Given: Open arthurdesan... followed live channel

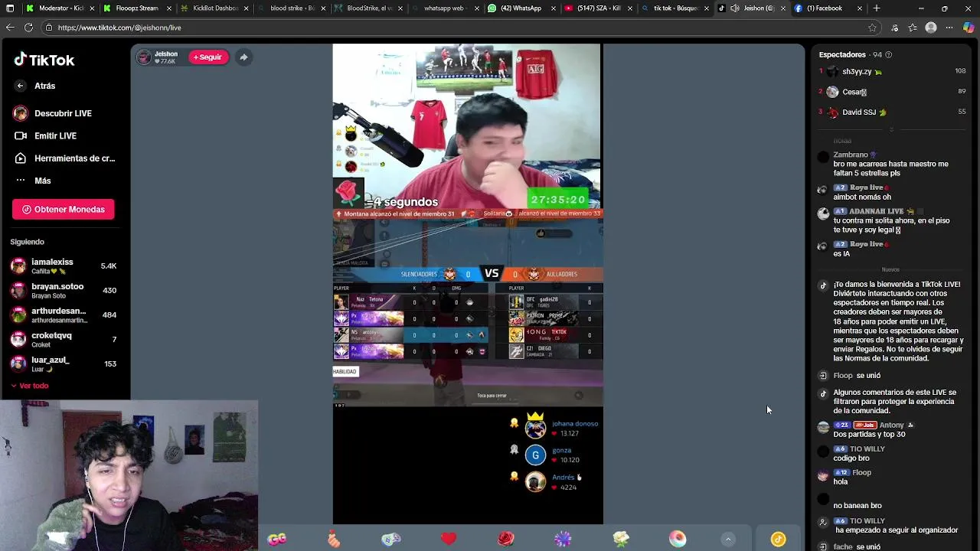Looking at the screenshot, I should pos(64,315).
